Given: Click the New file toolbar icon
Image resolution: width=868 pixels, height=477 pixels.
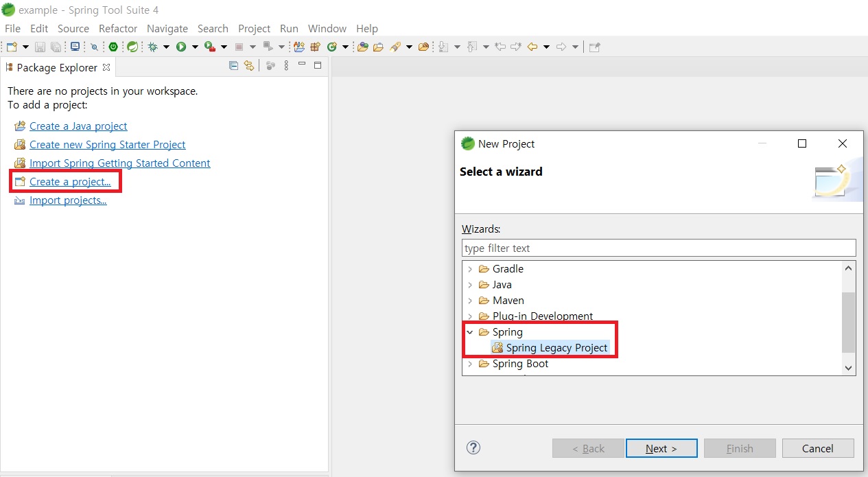Looking at the screenshot, I should click(12, 47).
